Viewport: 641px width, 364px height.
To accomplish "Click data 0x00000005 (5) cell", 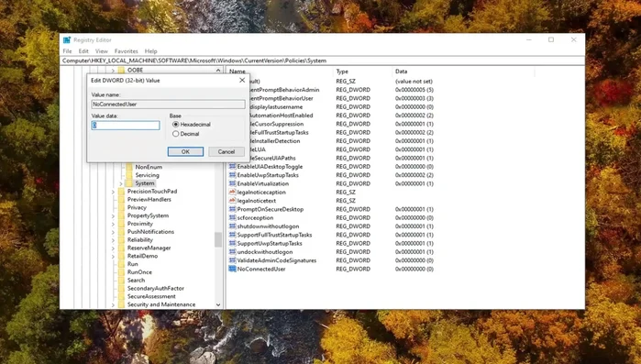I will tap(414, 90).
